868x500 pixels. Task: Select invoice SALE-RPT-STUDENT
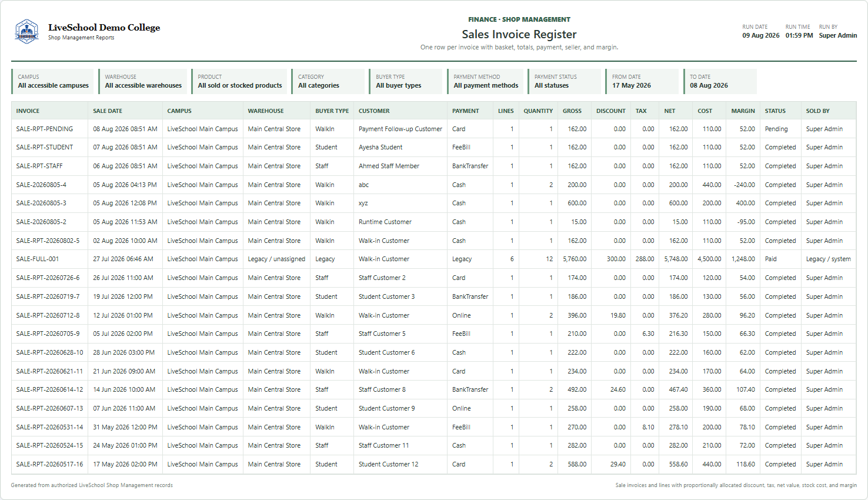pyautogui.click(x=45, y=147)
